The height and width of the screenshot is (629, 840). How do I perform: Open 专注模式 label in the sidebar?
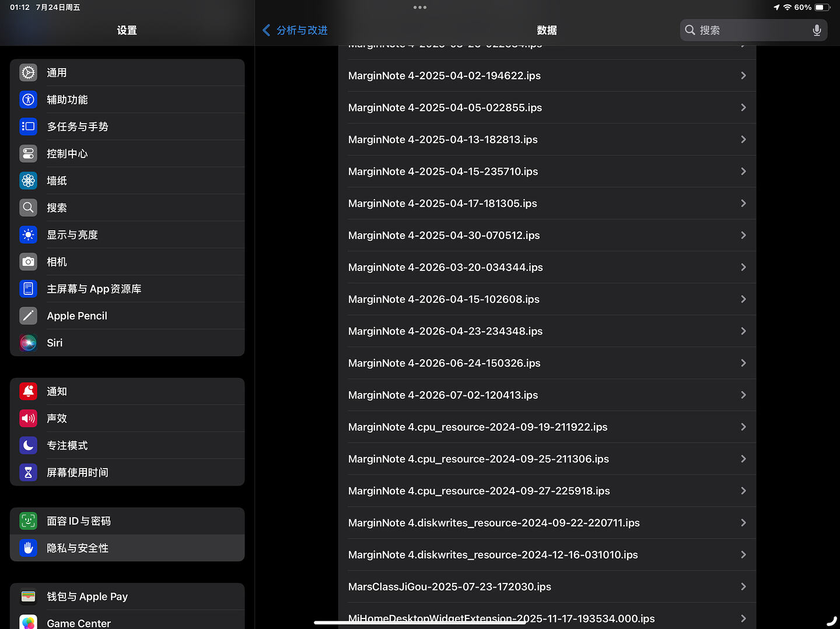(x=67, y=445)
